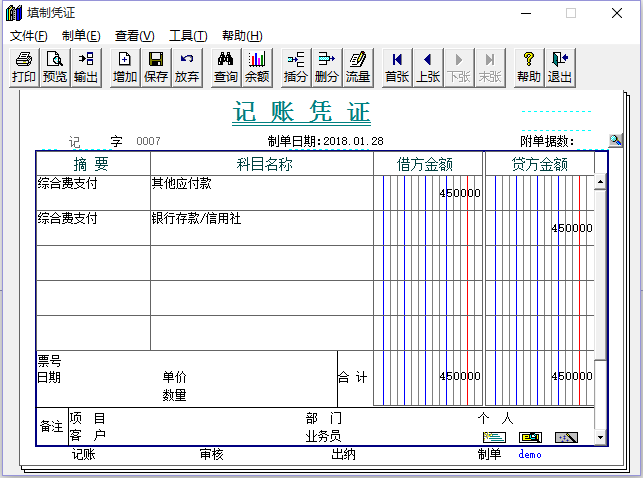Insert an entry line with 插分

click(296, 67)
